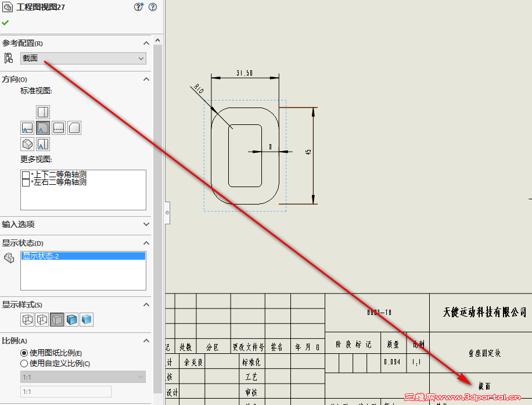Click panel scrollbar up arrow
This screenshot has height=405, width=532.
(x=157, y=40)
